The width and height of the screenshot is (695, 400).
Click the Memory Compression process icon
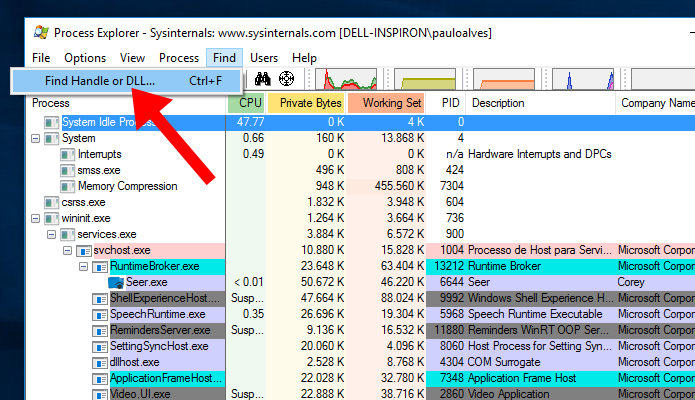tap(67, 186)
